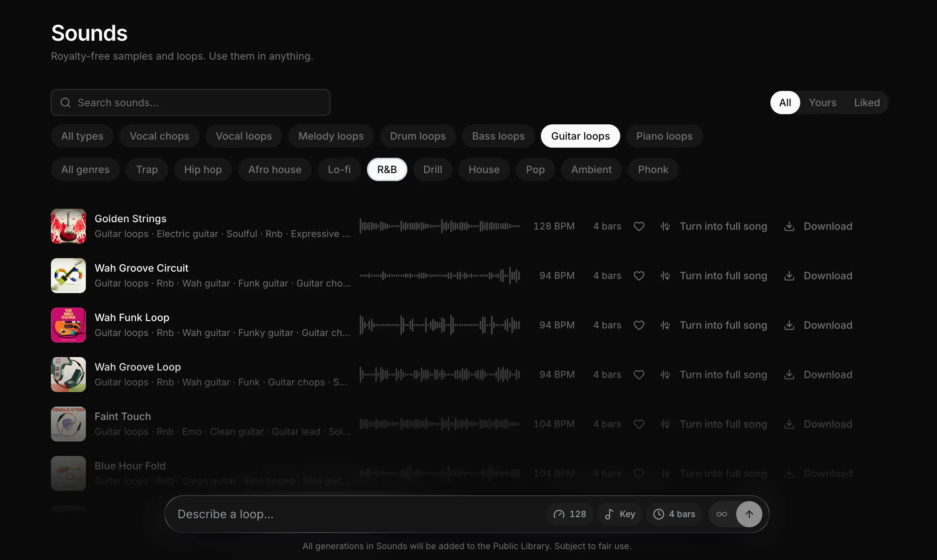937x560 pixels.
Task: Show All sounds tab
Action: (785, 103)
